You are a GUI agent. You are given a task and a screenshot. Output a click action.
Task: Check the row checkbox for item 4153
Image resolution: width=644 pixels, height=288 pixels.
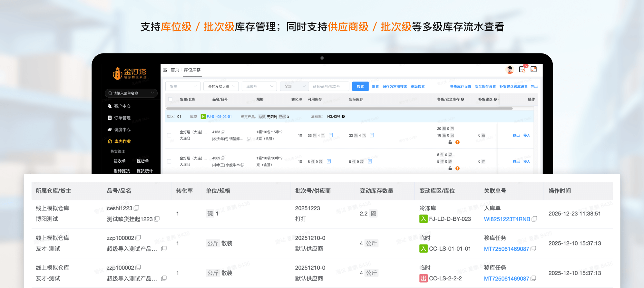point(169,135)
